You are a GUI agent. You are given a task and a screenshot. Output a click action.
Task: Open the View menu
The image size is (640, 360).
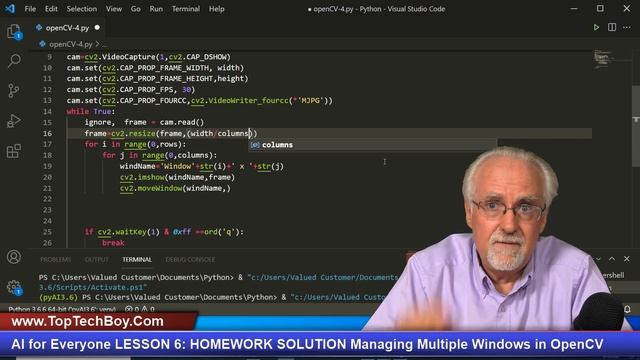[113, 9]
